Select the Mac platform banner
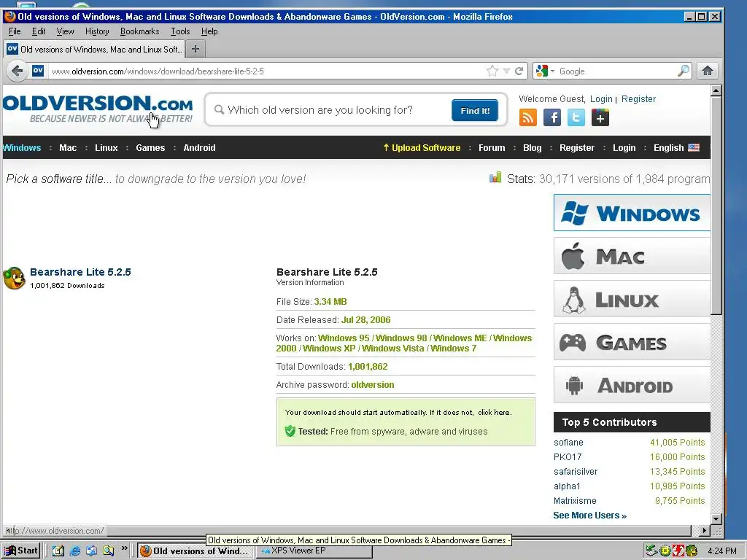 point(632,256)
